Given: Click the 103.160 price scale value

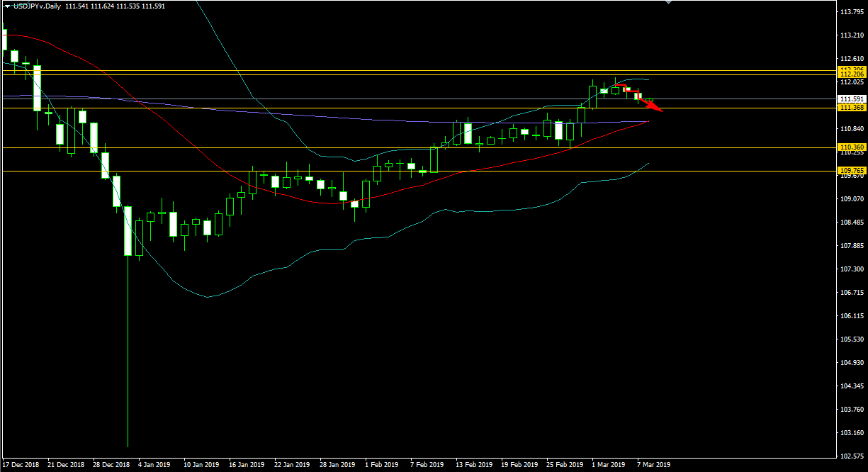Looking at the screenshot, I should (851, 433).
